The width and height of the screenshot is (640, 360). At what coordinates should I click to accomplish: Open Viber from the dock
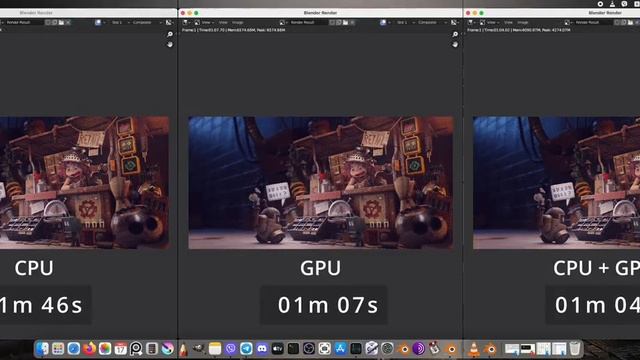click(231, 349)
